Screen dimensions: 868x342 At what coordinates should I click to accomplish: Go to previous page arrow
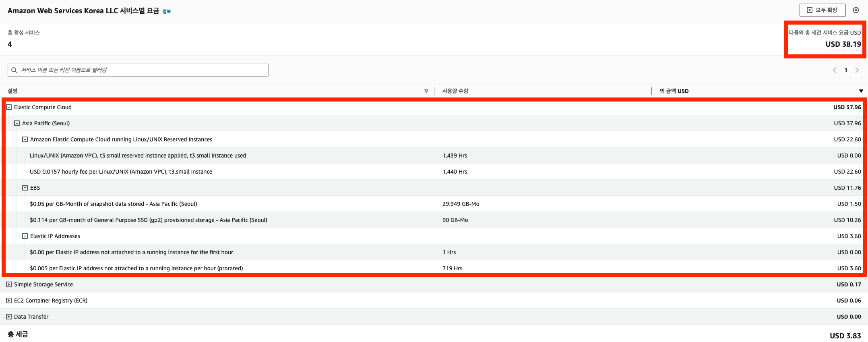[x=835, y=70]
